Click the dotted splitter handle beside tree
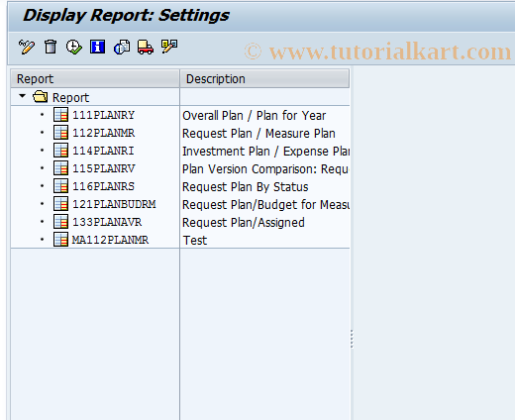Image resolution: width=515 pixels, height=420 pixels. pos(352,339)
